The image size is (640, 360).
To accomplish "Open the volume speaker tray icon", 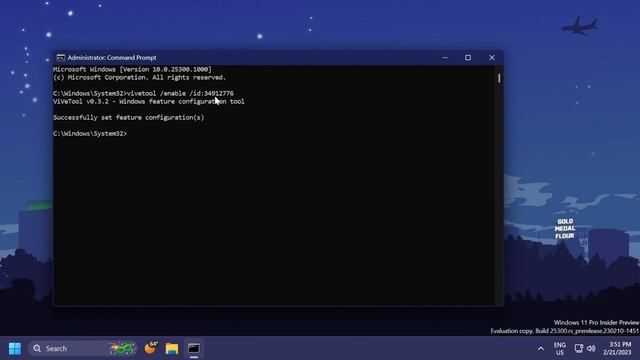I will 591,349.
